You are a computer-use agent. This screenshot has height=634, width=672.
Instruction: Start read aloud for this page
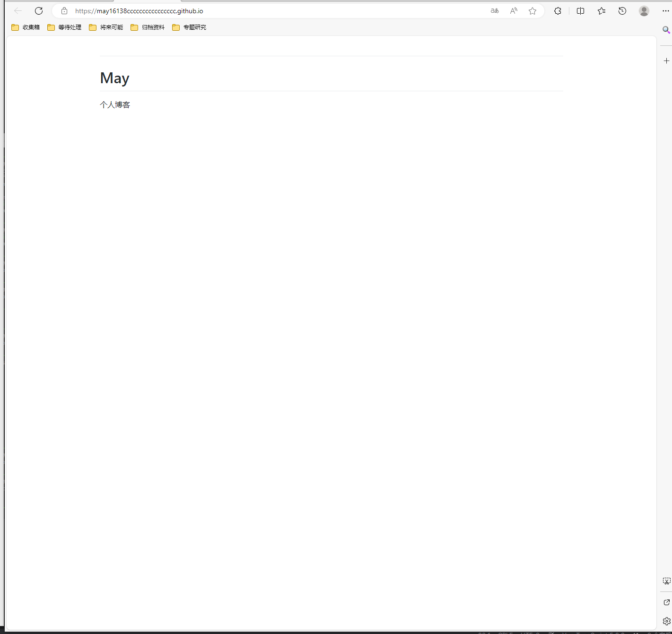[x=514, y=11]
